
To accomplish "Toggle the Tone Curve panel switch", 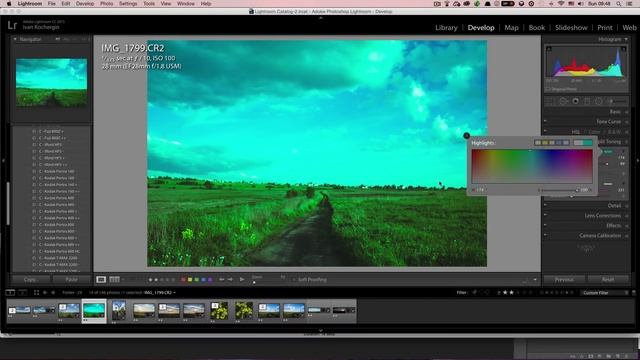I will tap(545, 122).
